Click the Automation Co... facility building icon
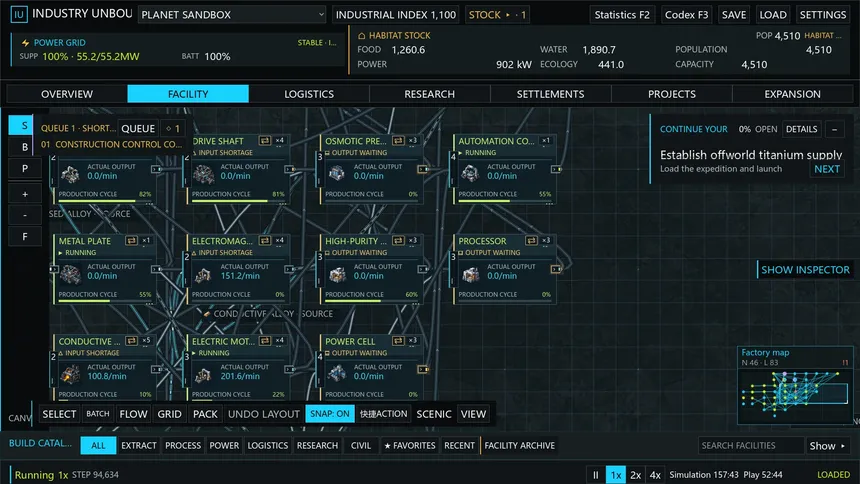This screenshot has height=484, width=860. pos(470,174)
